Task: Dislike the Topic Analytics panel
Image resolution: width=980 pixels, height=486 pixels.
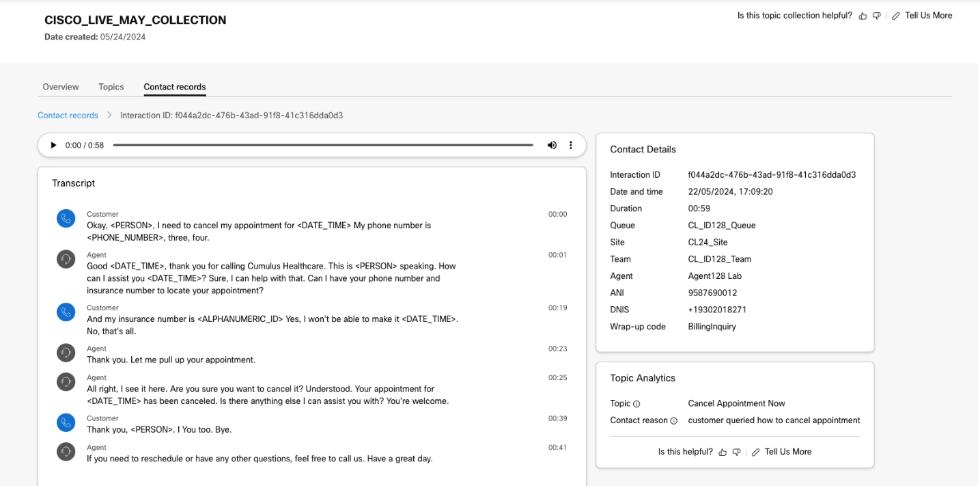Action: click(736, 452)
